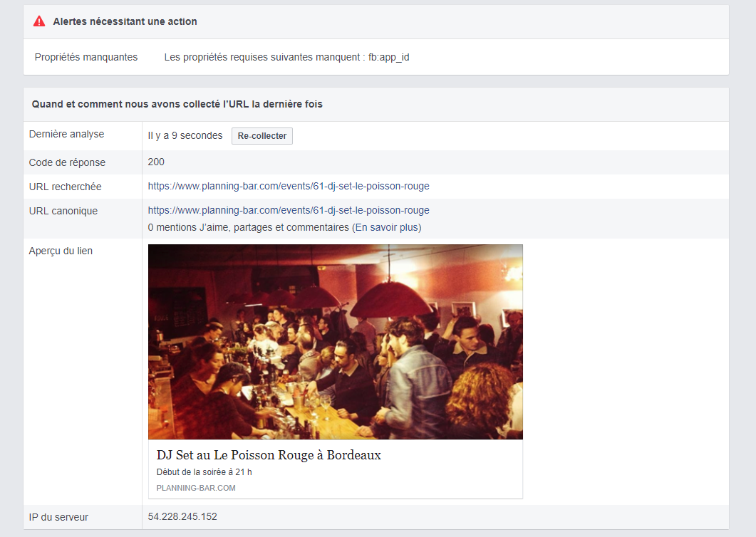
Task: Click the Il y a 9 secondes timestamp
Action: 185,135
